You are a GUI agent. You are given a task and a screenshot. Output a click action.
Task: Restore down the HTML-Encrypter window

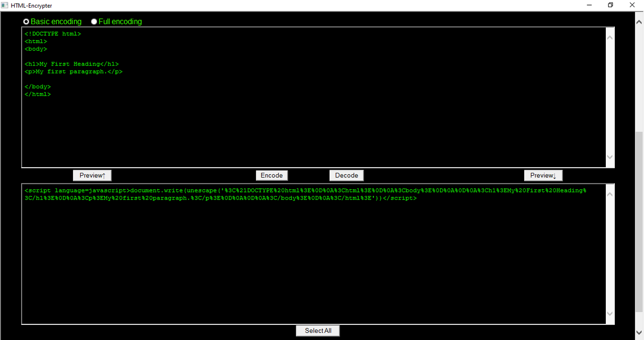point(610,5)
